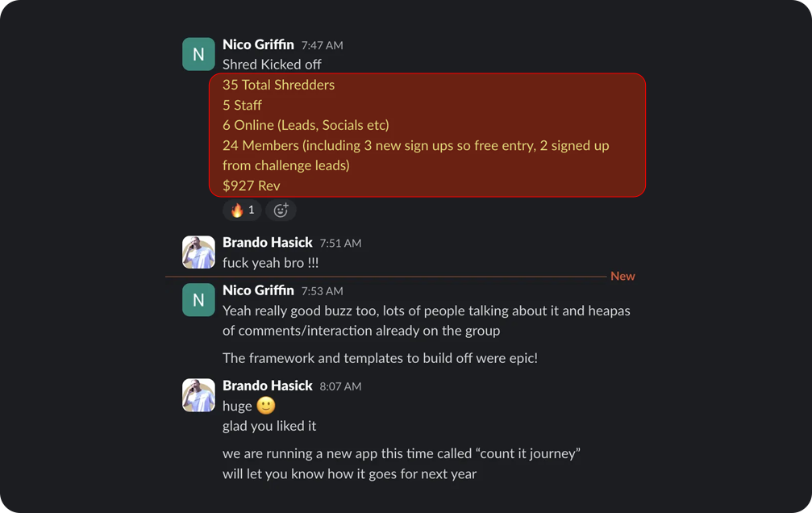Click the red highlighted "35 Total Shredders" line
Screen dimensions: 812x513
278,85
